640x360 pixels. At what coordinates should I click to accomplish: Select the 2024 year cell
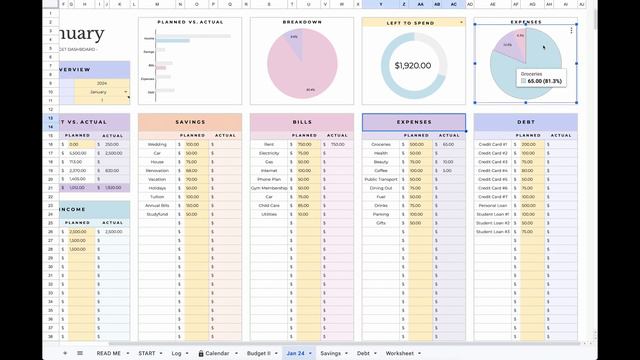click(x=102, y=83)
